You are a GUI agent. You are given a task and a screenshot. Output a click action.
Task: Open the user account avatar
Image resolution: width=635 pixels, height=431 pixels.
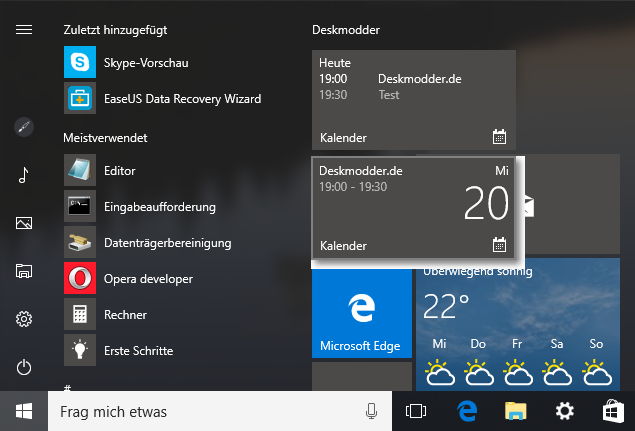(x=24, y=127)
